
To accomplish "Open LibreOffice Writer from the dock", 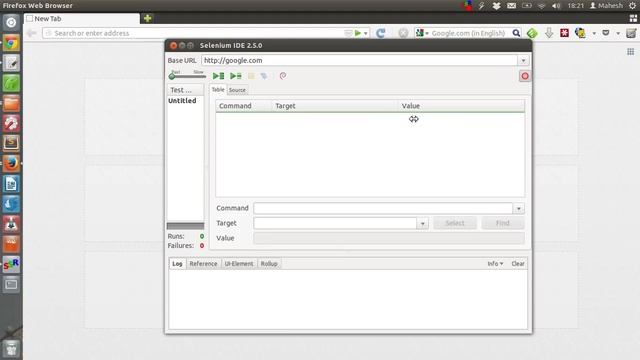I will coord(11,184).
